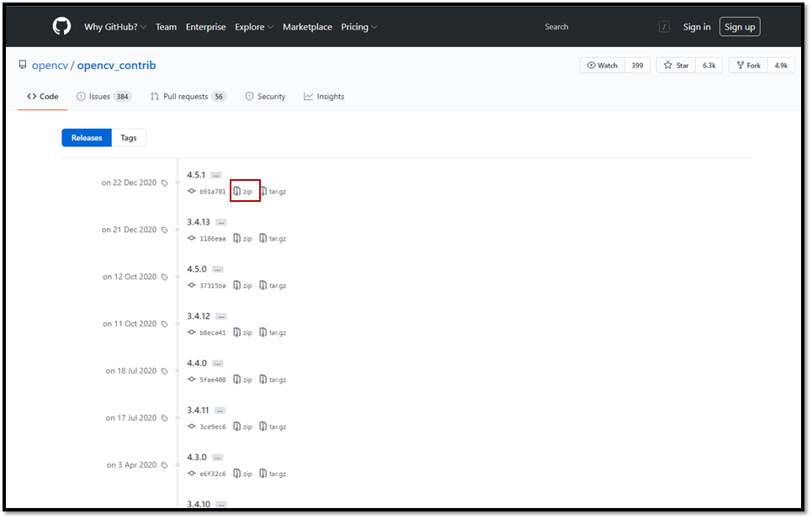Click the zip file icon for release 3.4.12

tap(236, 332)
